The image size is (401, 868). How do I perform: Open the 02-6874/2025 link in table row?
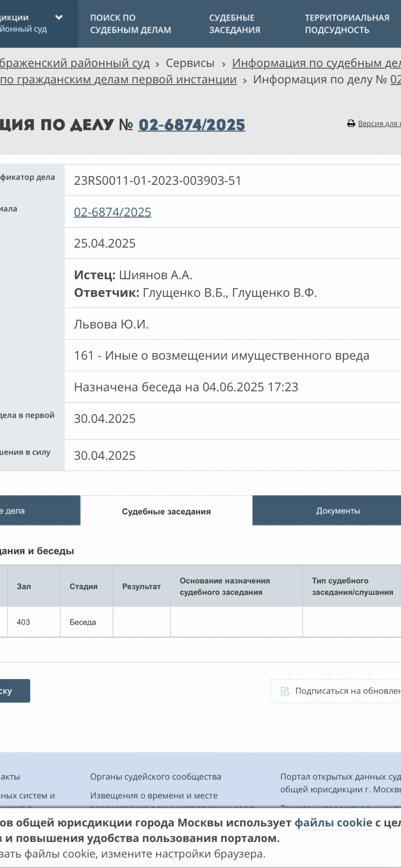coord(112,212)
